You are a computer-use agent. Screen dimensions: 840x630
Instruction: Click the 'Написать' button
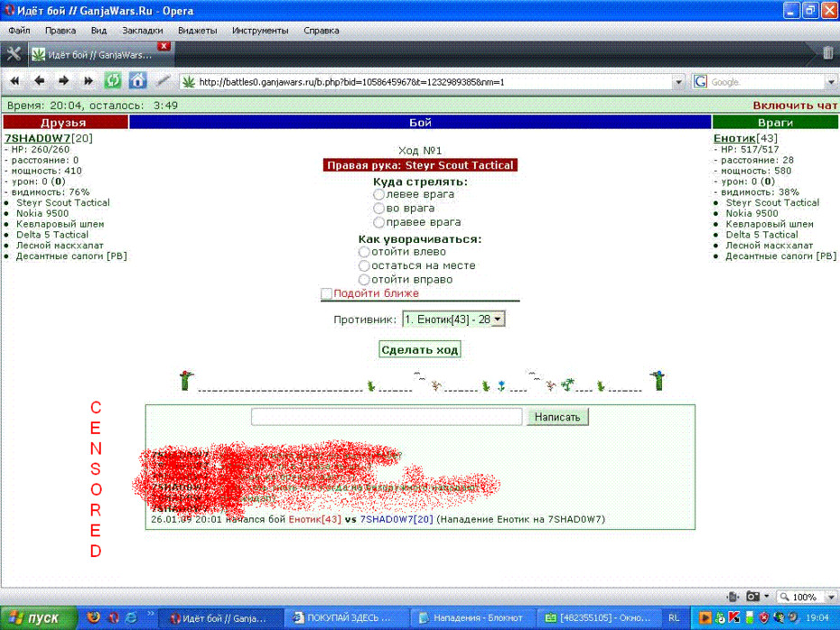557,417
